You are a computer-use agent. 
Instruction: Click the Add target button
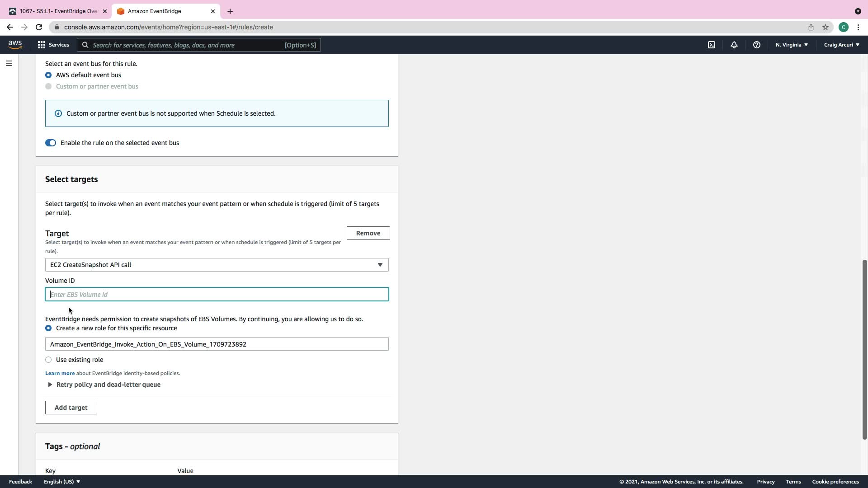click(71, 408)
